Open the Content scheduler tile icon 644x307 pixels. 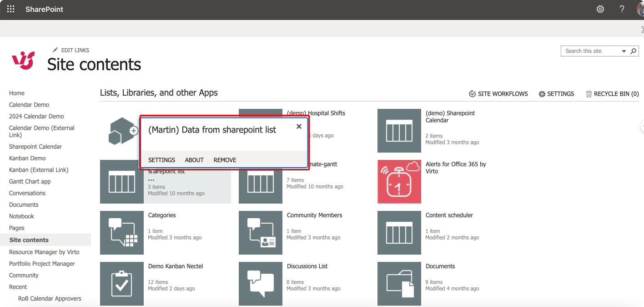pos(399,232)
